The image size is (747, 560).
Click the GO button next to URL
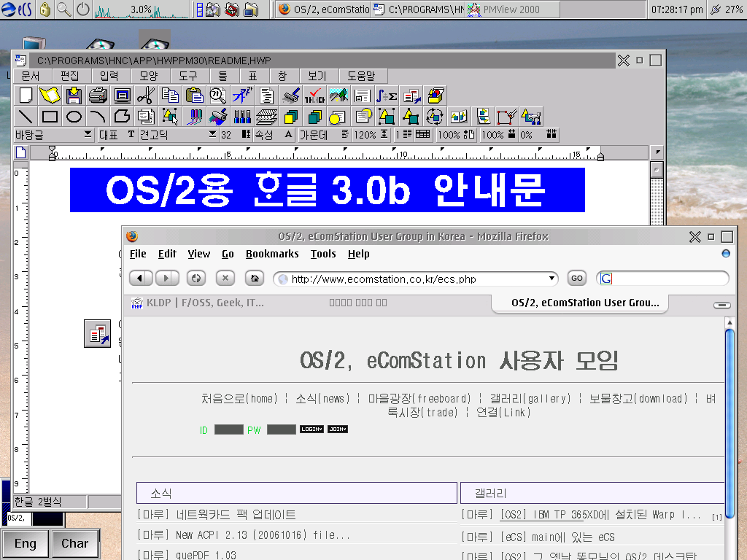coord(577,278)
